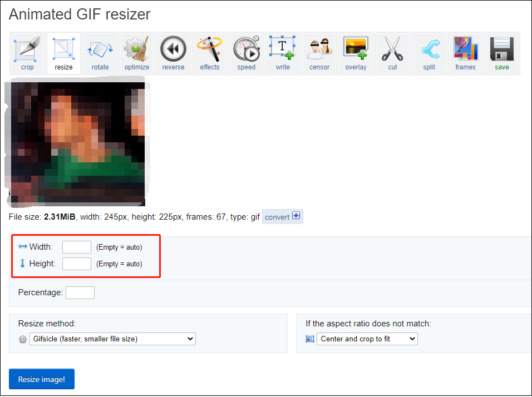532x397 pixels.
Task: Open the reverse tool
Action: (x=173, y=53)
